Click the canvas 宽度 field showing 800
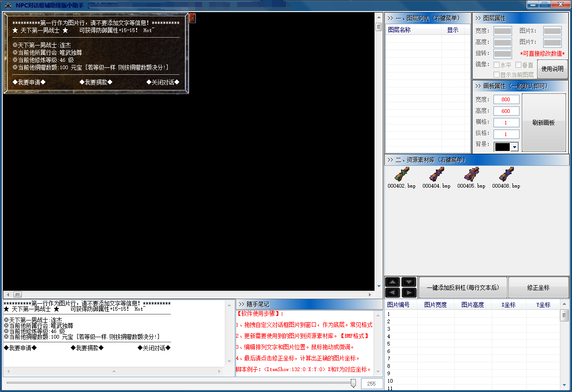 coord(506,99)
